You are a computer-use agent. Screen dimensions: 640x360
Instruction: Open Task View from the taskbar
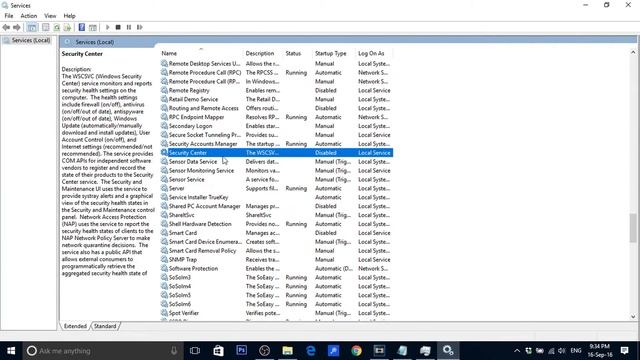[195, 351]
